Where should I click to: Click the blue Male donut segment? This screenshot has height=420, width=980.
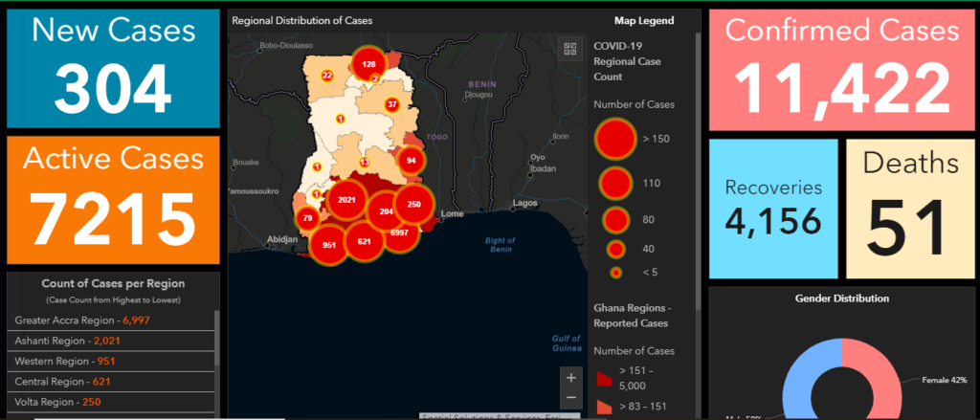point(800,383)
